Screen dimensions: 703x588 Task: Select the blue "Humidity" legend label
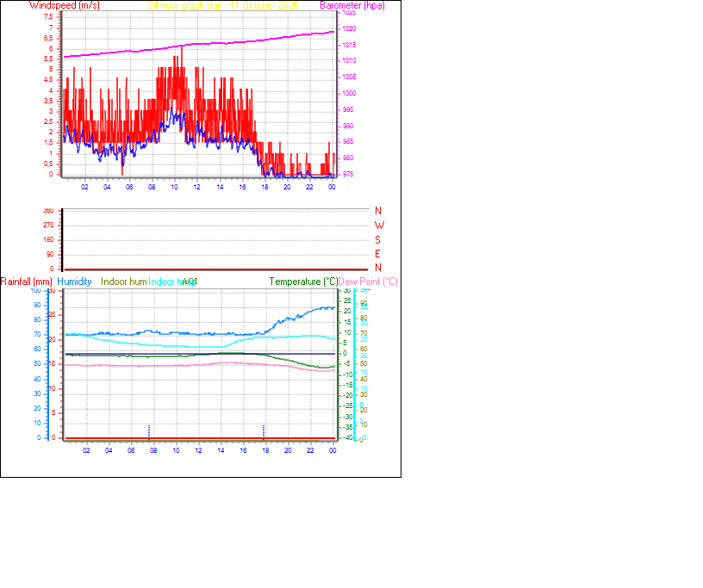[x=74, y=282]
